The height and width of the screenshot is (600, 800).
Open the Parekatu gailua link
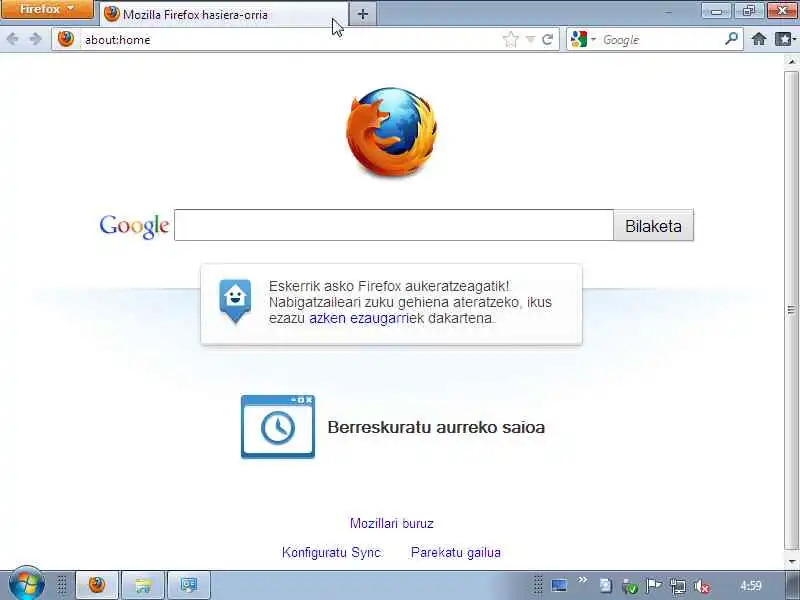(456, 553)
